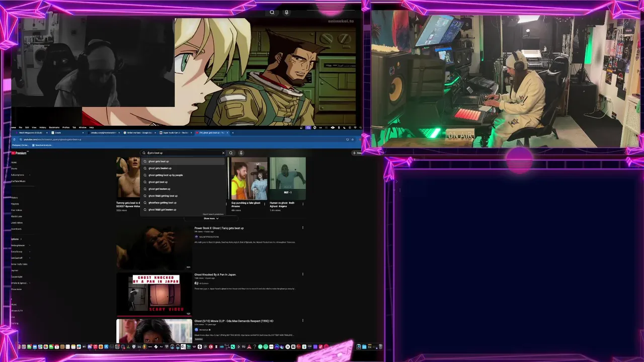Open the Movieclips channel link
644x362 pixels.
click(x=203, y=330)
